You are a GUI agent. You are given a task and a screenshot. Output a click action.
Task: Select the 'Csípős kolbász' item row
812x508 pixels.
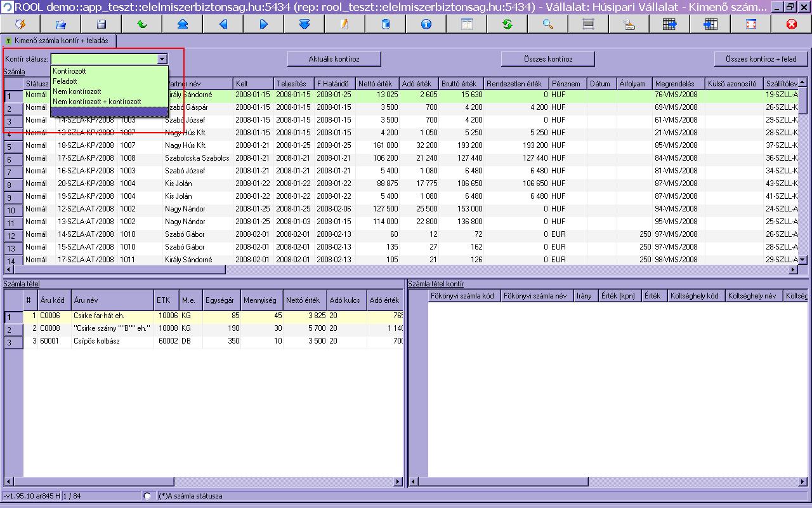tap(96, 342)
